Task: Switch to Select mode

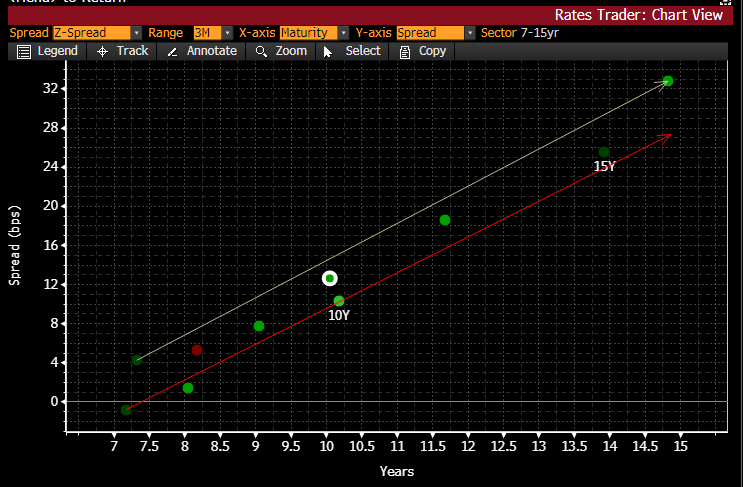Action: pyautogui.click(x=352, y=51)
